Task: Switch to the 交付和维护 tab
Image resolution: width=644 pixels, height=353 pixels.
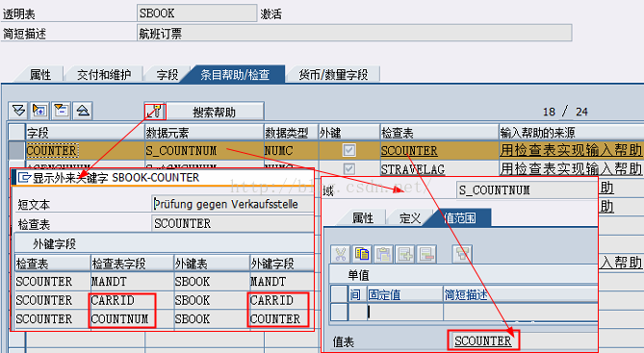Action: tap(104, 75)
